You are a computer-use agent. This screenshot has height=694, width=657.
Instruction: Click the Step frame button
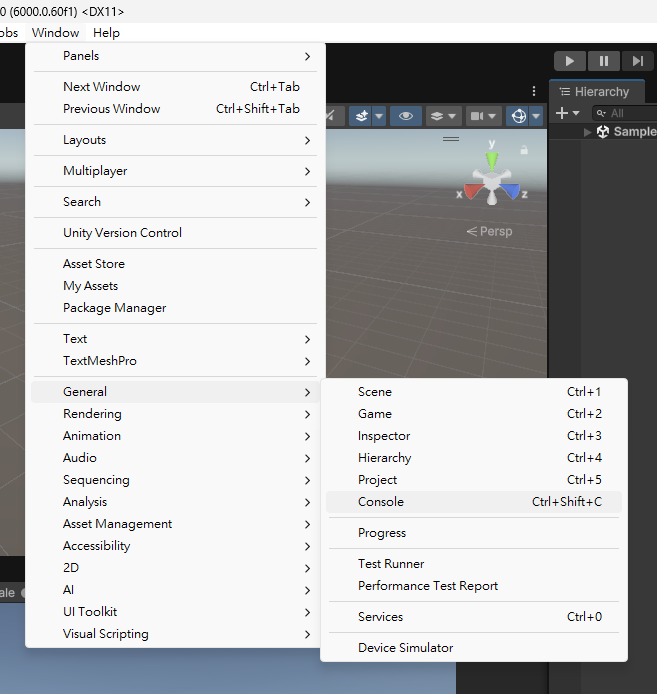click(x=637, y=61)
